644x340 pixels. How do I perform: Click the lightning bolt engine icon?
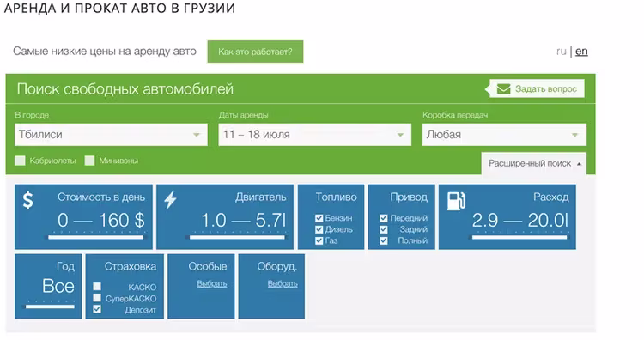[x=170, y=200]
